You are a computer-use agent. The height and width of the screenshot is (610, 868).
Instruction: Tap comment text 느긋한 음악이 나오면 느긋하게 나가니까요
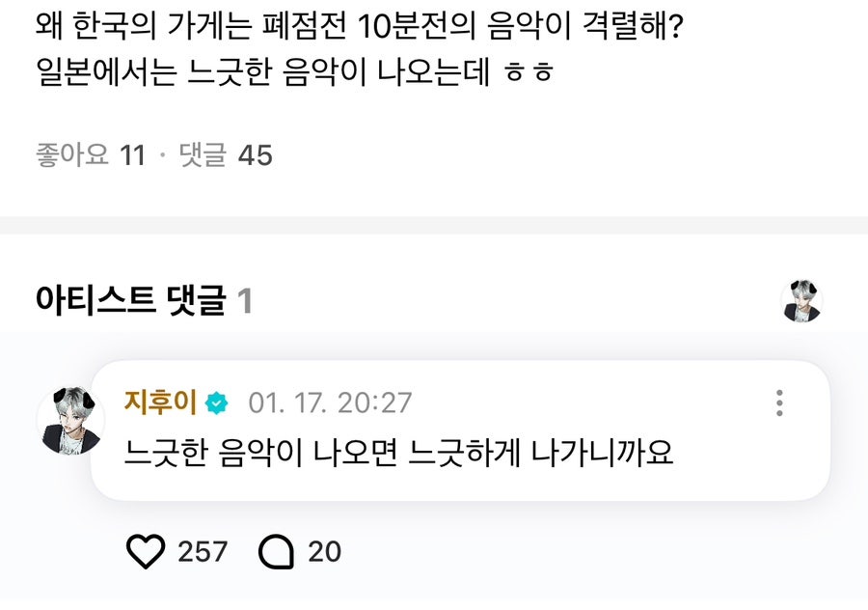tap(399, 452)
